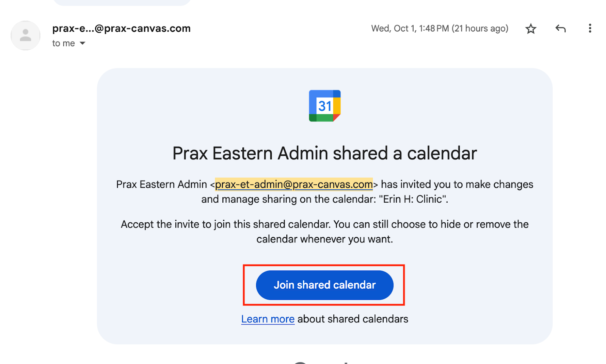Viewport: 606px width, 364px height.
Task: Click the 'about shared calendars' text
Action: [353, 319]
